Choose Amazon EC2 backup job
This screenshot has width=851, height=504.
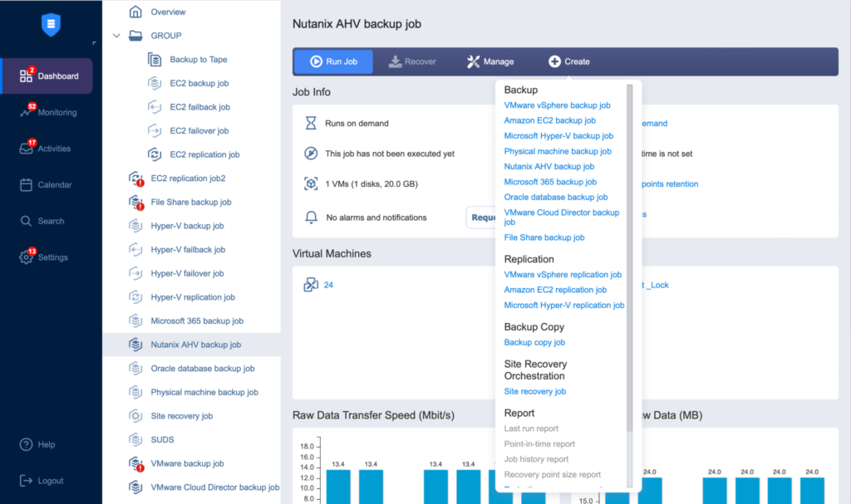(x=550, y=120)
